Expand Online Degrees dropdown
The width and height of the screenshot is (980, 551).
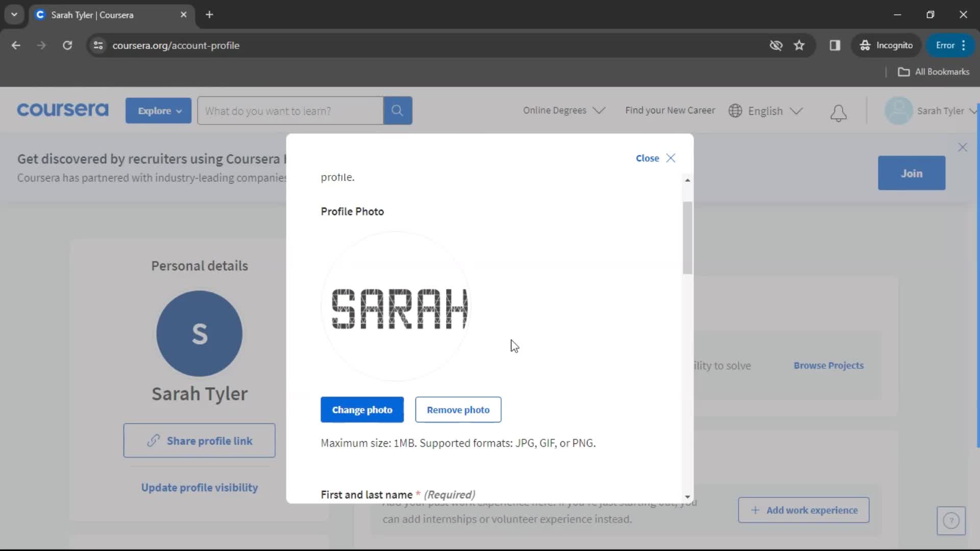(563, 110)
